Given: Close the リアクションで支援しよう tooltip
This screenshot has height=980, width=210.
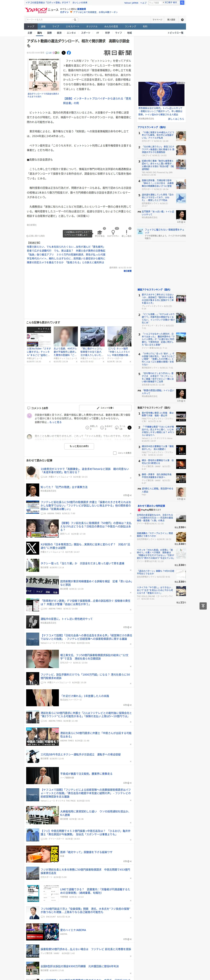Looking at the screenshot, I should 91,231.
